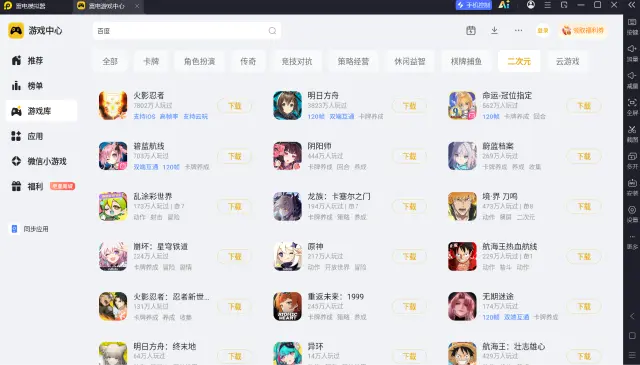This screenshot has height=365, width=640.
Task: Click the search input field
Action: 187,31
